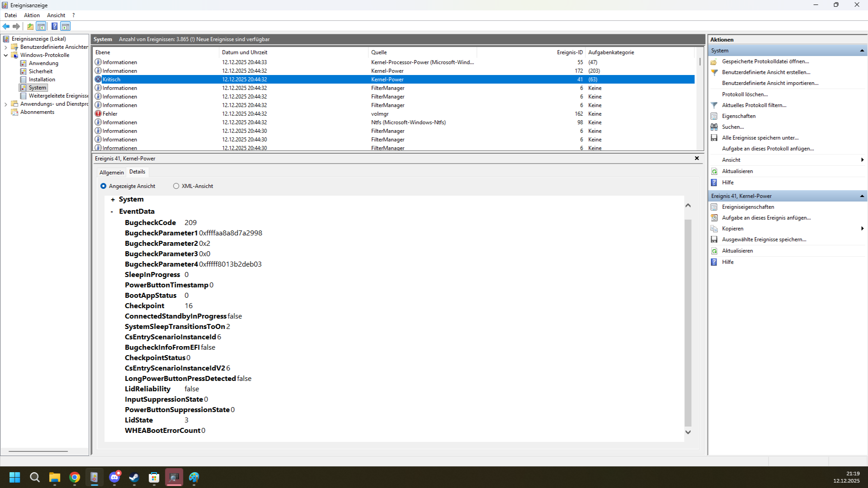
Task: Open the Kopieren submenu action
Action: [x=732, y=229]
